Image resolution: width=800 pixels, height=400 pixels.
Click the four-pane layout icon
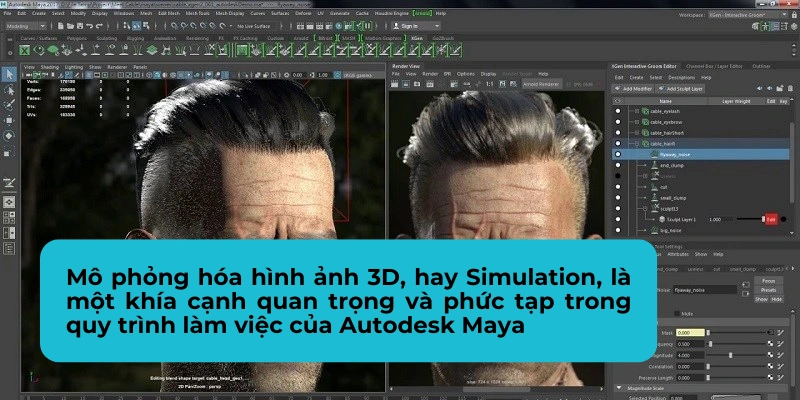(9, 218)
